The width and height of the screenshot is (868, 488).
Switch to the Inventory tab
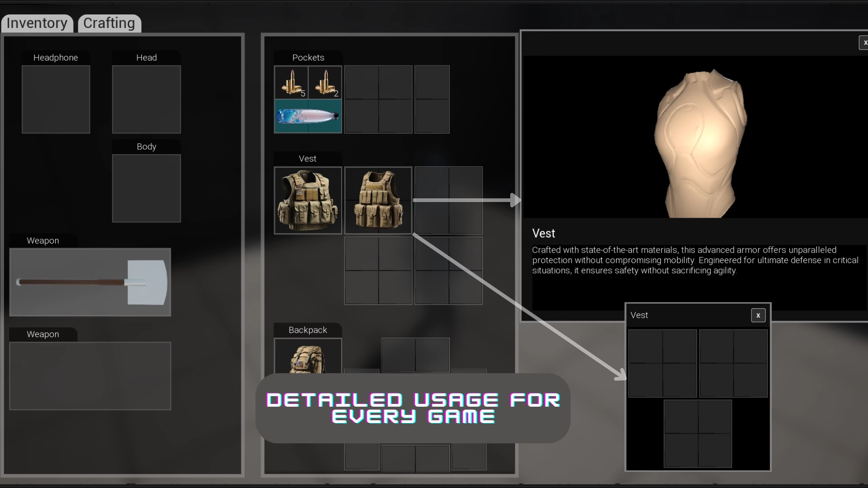(x=38, y=23)
